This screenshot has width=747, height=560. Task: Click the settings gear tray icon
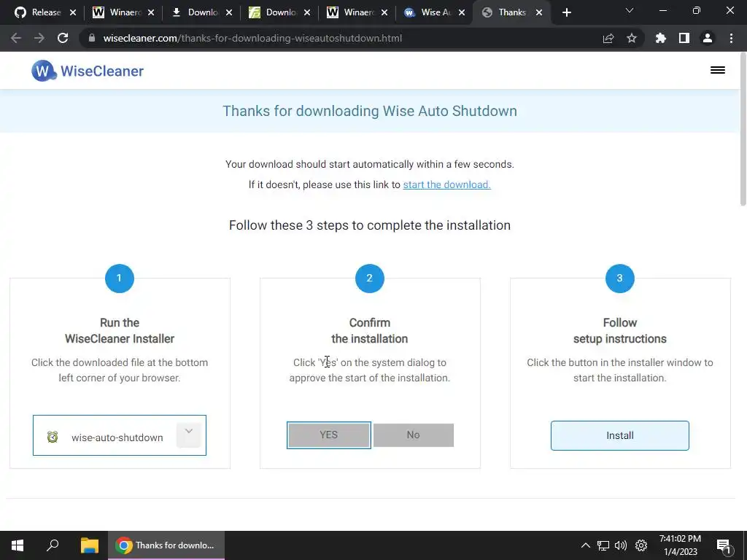click(641, 545)
